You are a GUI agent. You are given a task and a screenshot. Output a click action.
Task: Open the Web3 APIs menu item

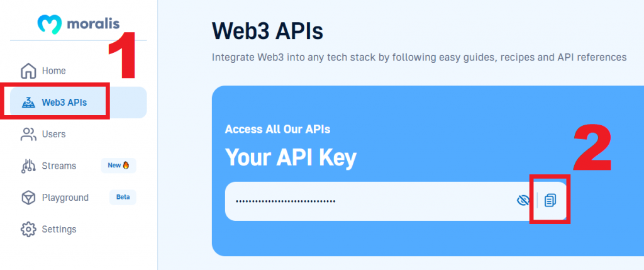pyautogui.click(x=64, y=103)
